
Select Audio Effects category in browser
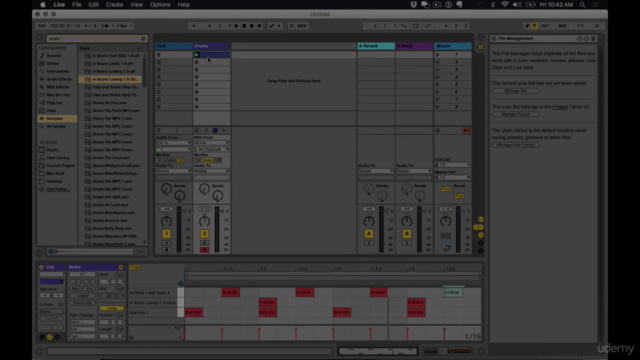click(59, 79)
